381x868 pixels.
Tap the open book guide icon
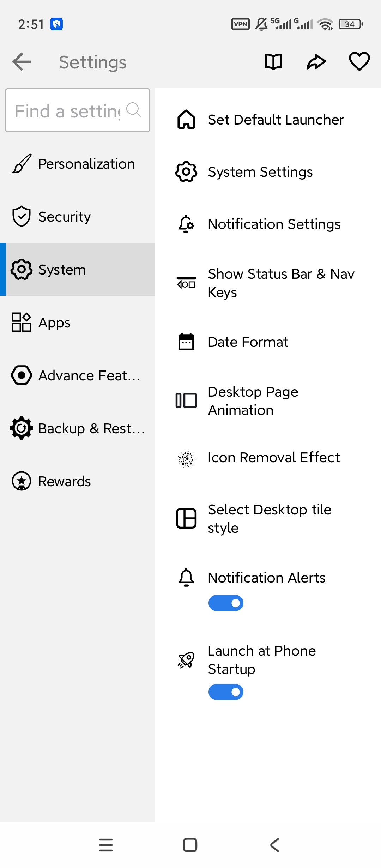(273, 62)
